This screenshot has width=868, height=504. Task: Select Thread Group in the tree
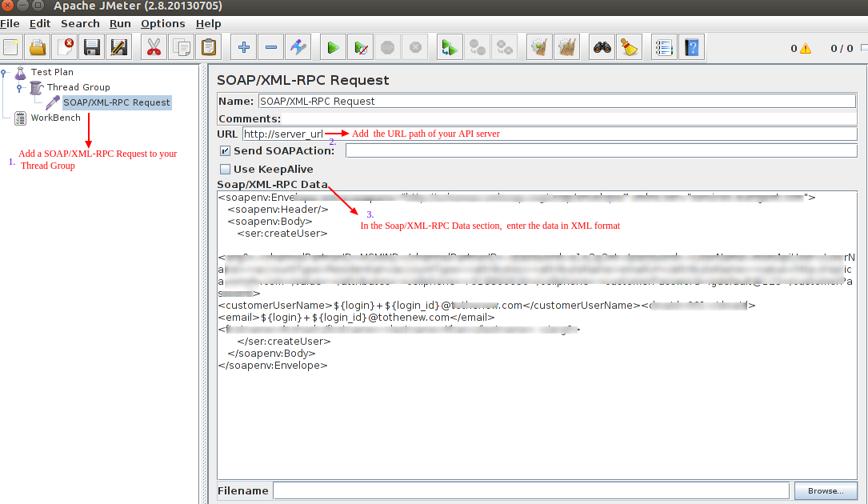(x=78, y=87)
